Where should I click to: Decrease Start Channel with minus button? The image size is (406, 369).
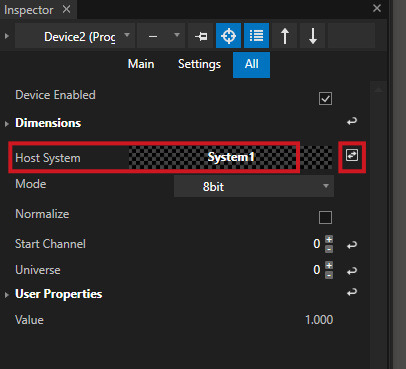pyautogui.click(x=329, y=249)
